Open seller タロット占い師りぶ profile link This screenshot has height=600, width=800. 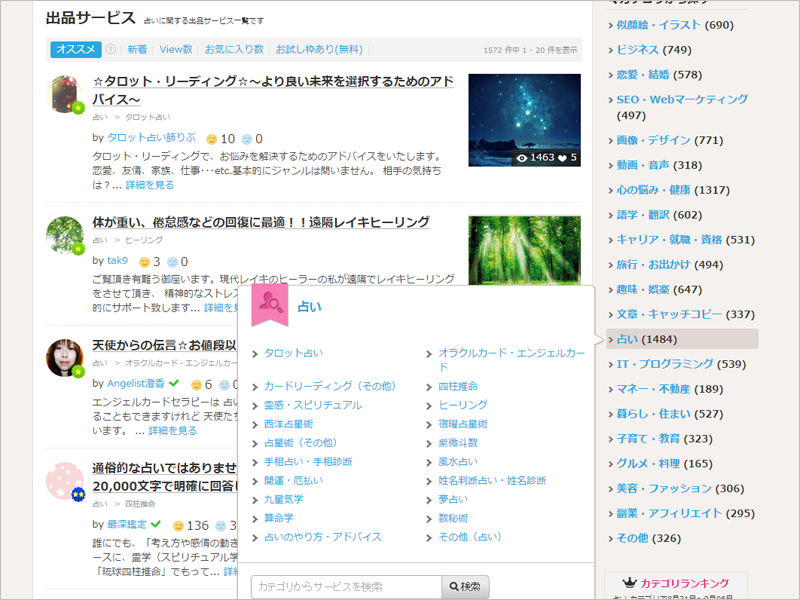click(151, 138)
